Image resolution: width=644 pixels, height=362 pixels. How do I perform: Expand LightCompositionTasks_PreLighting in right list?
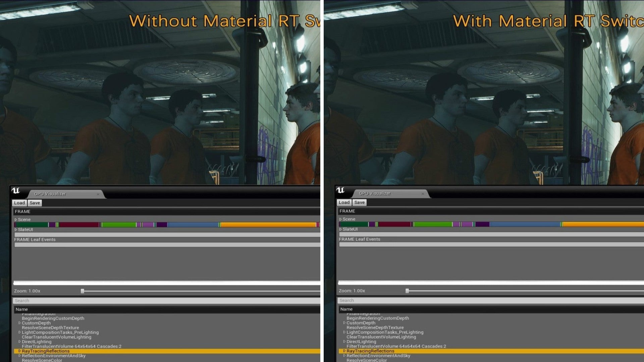pos(344,333)
